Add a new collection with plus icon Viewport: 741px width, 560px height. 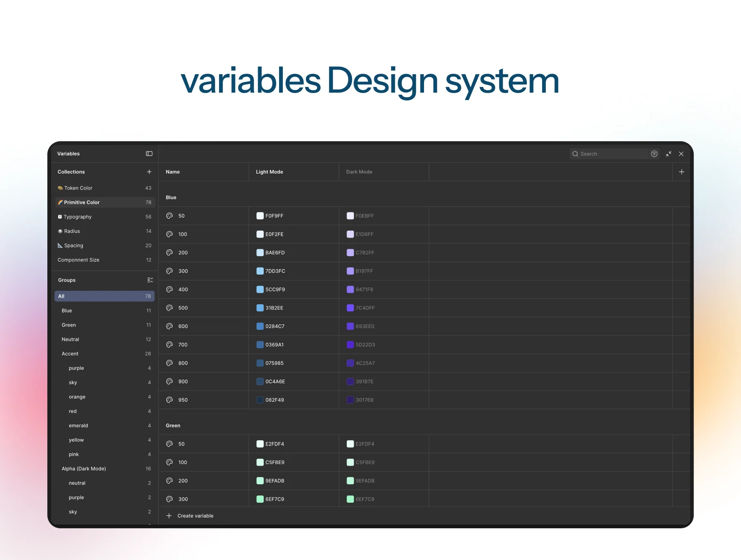[x=149, y=172]
